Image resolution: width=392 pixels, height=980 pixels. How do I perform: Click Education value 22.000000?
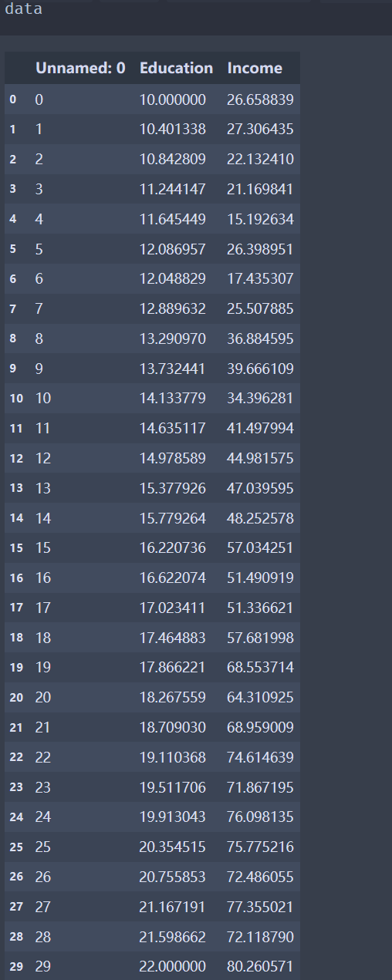[173, 966]
